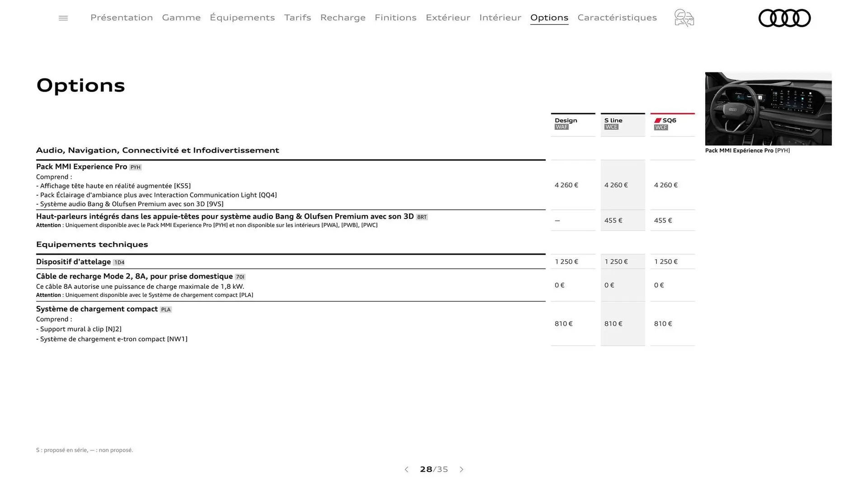
Task: Open the hamburger navigation menu
Action: [63, 18]
